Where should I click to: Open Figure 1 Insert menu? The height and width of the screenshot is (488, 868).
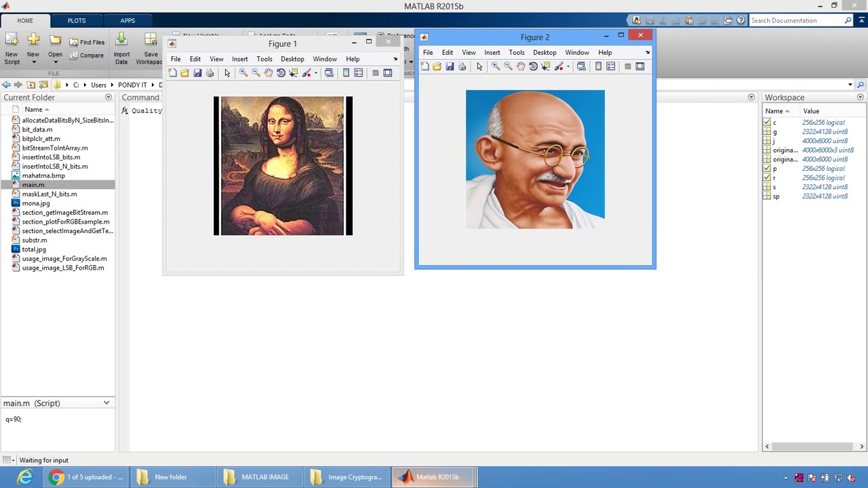240,59
